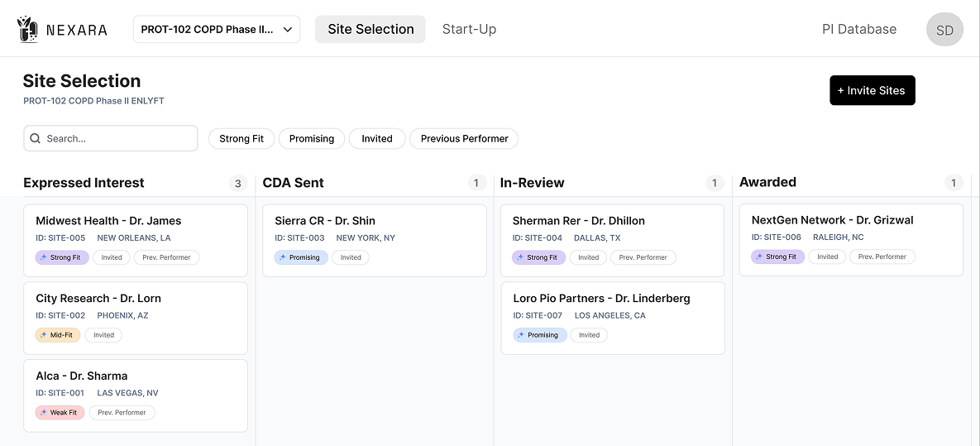Click the Mid-Fit badge on City Research
Screen dimensions: 980x446
click(x=58, y=335)
